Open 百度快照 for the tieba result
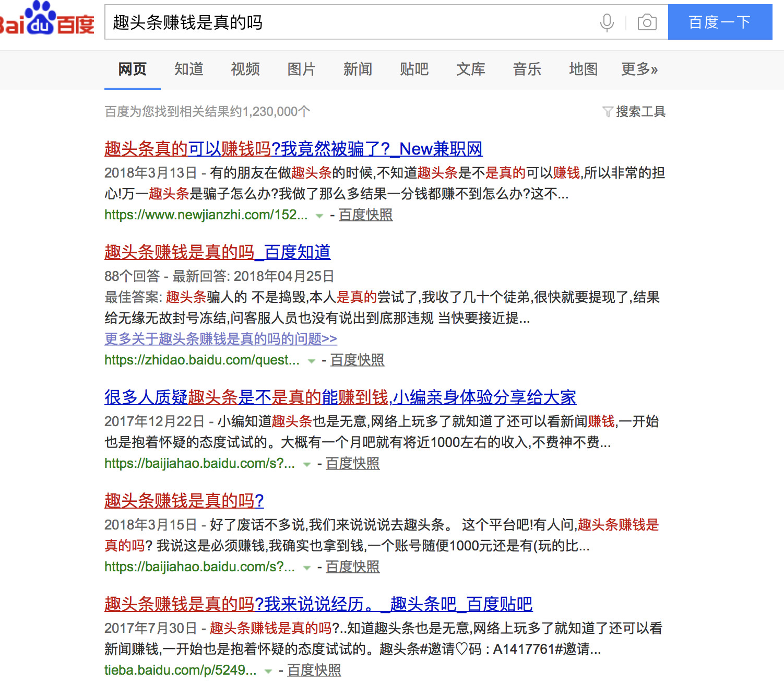 click(x=314, y=670)
